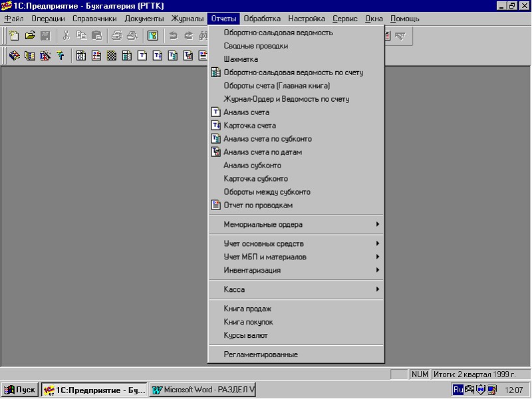This screenshot has height=399, width=532.
Task: Click the T with calendar dates analysis toolbar icon
Action: click(188, 55)
